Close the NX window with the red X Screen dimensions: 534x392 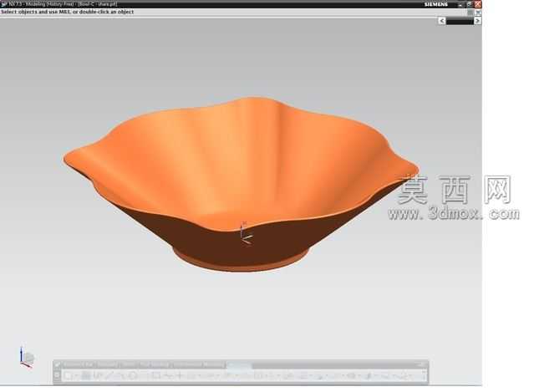pos(478,4)
